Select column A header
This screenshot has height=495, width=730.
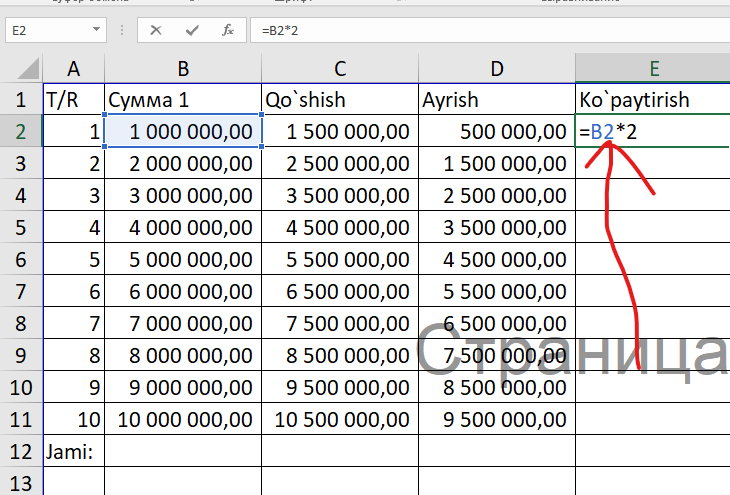pos(74,69)
